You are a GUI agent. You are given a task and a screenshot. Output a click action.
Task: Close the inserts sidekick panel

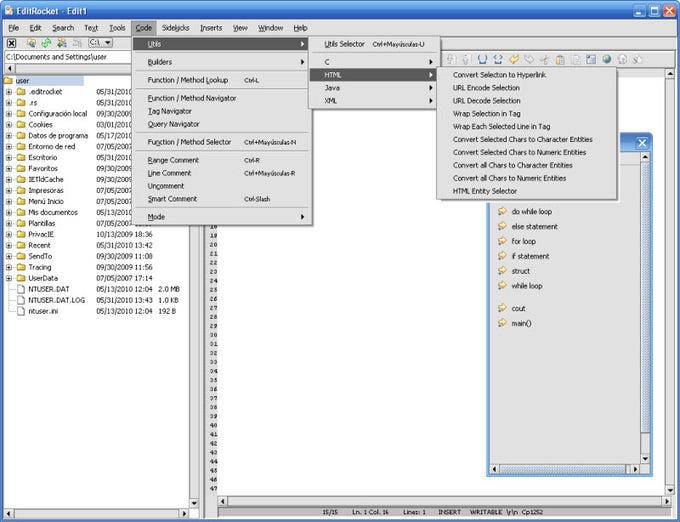(x=642, y=143)
